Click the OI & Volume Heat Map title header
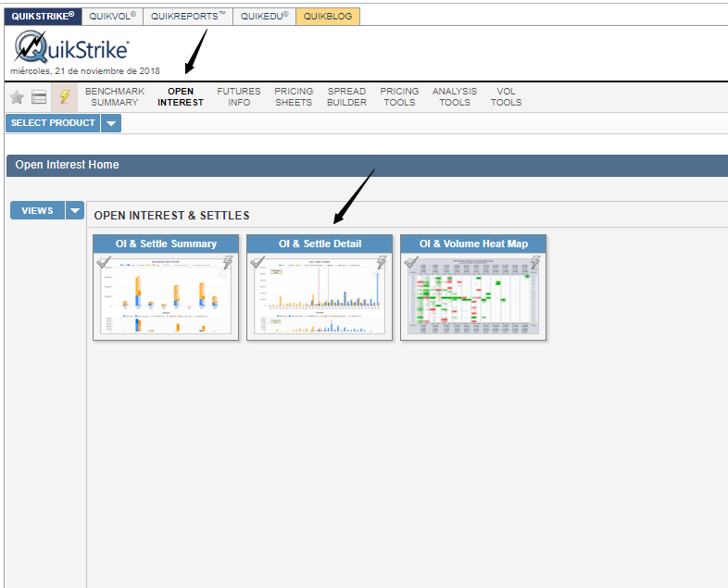The image size is (728, 588). (473, 244)
